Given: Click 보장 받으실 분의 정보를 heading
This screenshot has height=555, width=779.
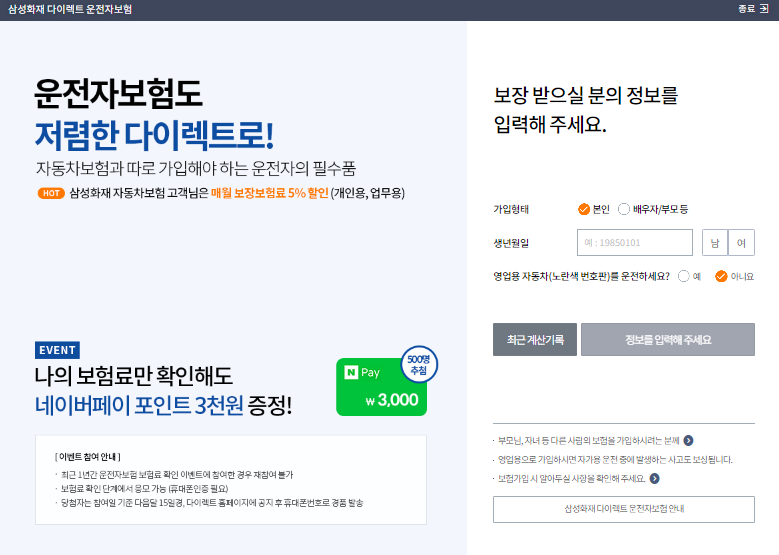Looking at the screenshot, I should pyautogui.click(x=585, y=95).
